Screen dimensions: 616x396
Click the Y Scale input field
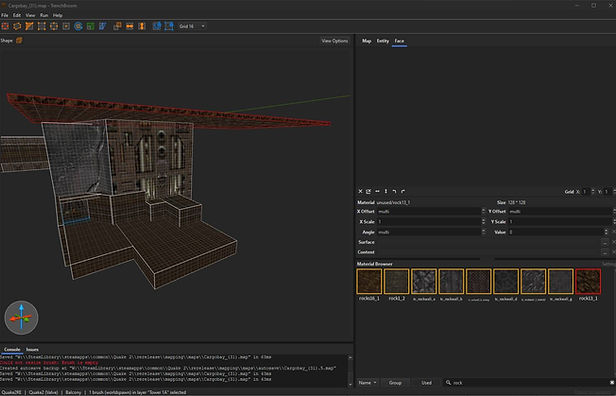(x=560, y=222)
